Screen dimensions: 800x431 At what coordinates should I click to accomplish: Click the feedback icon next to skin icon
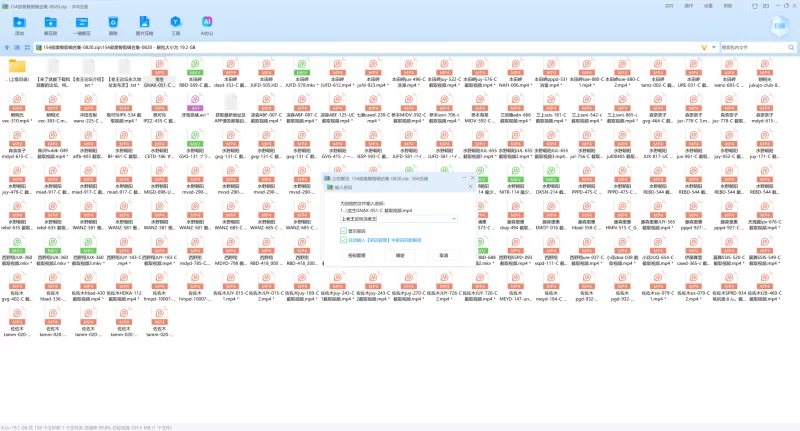[766, 6]
